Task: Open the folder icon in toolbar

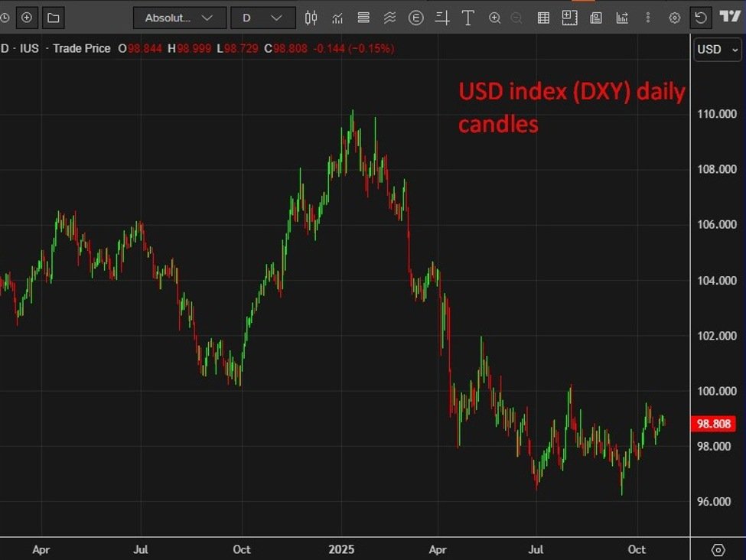Action: click(x=52, y=18)
